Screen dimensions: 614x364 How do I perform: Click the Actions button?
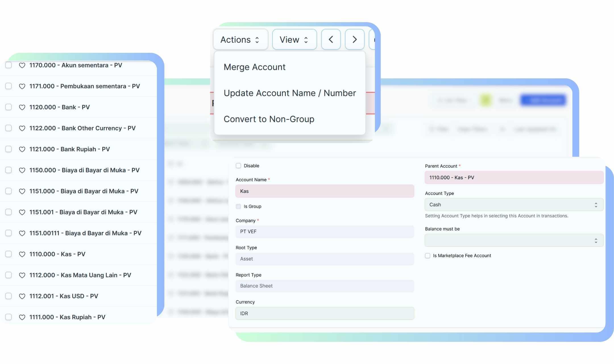[240, 39]
